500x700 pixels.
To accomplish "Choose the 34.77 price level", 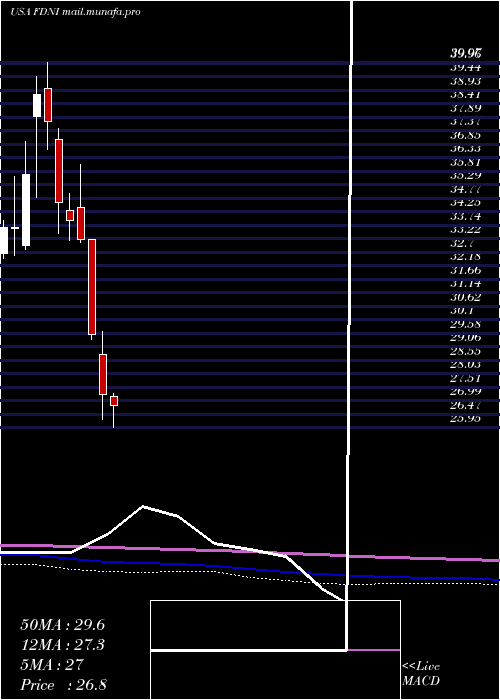I will [465, 189].
